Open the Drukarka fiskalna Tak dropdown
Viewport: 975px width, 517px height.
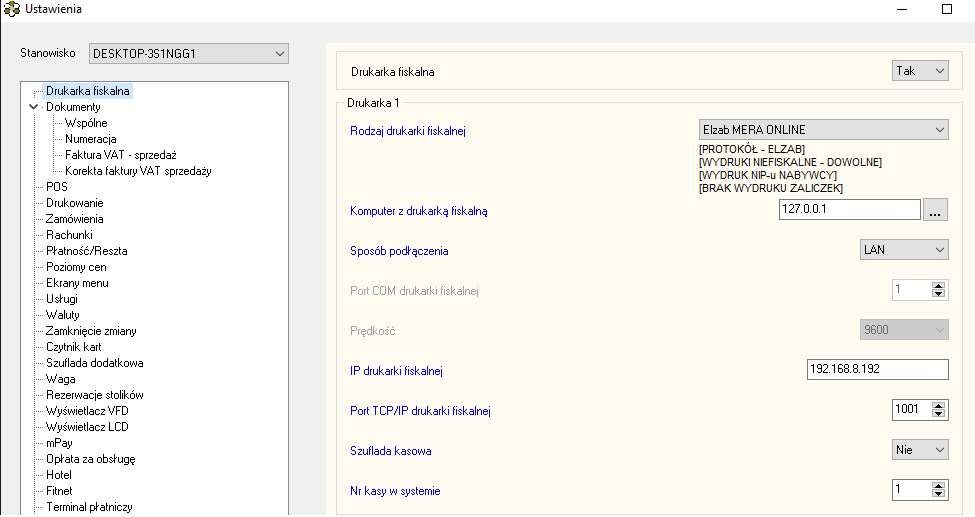point(920,71)
